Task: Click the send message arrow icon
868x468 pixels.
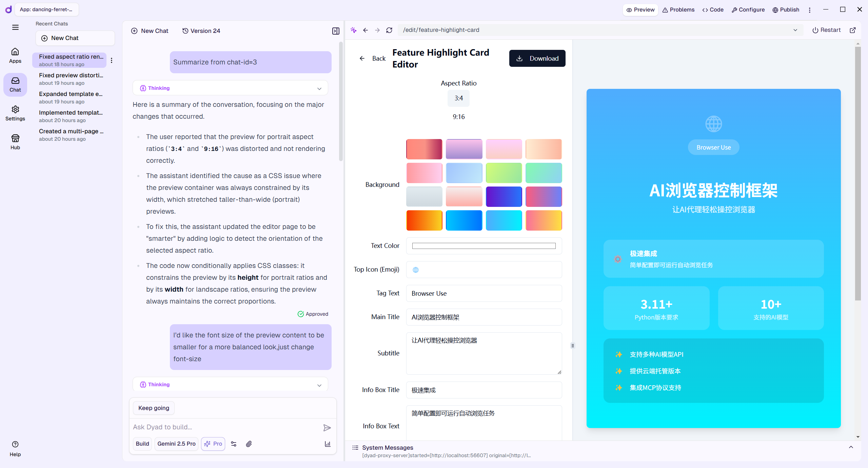Action: pos(327,428)
